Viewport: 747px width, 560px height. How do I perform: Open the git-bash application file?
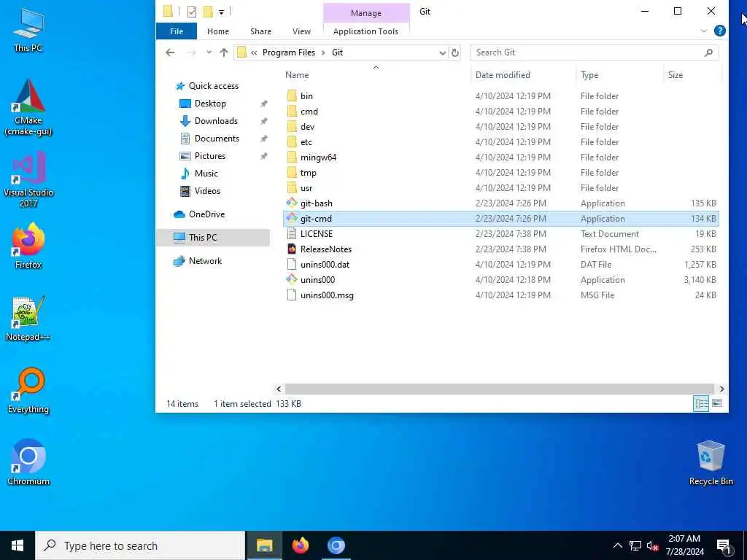(316, 203)
